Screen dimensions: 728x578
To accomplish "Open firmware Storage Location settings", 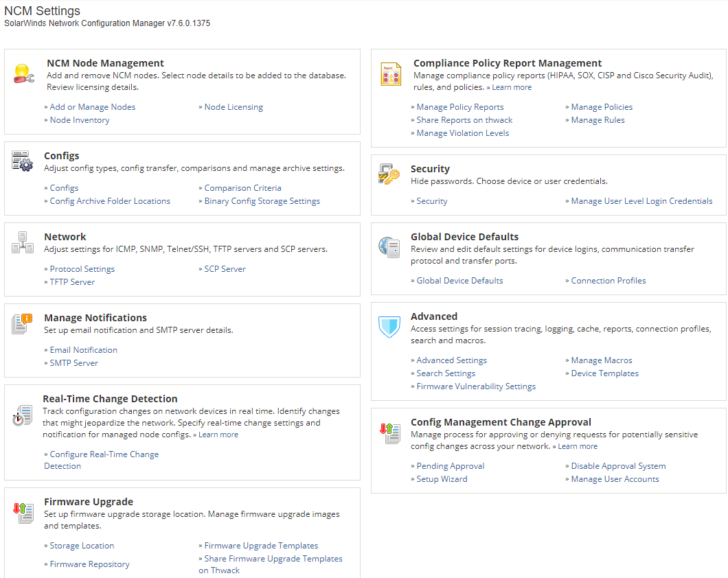I will click(82, 546).
